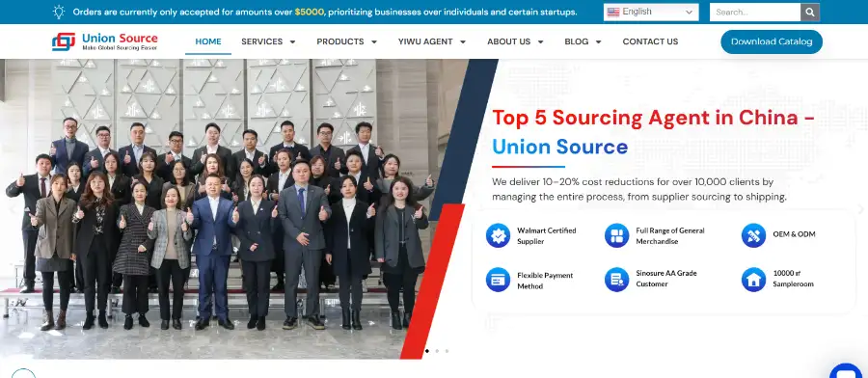Open the Services menu item

(261, 41)
